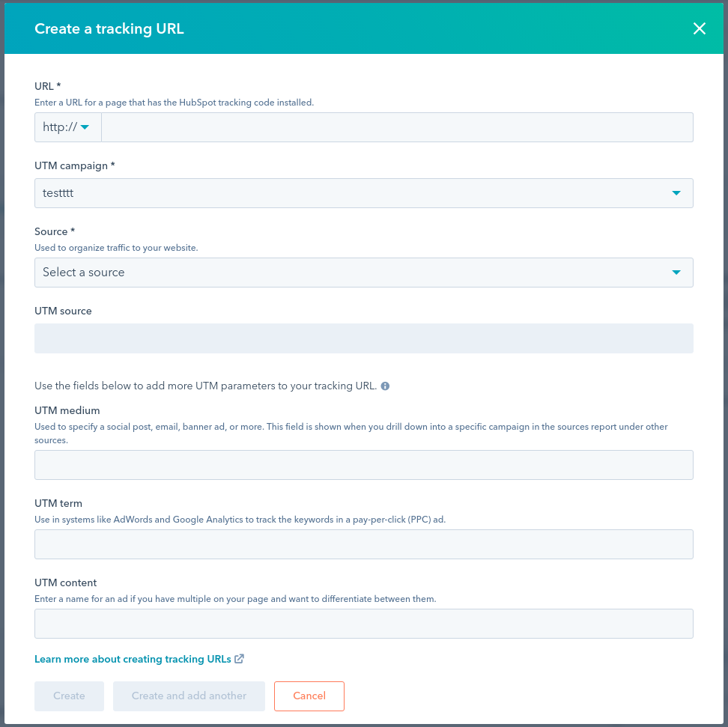Click the UTM medium input field
The height and width of the screenshot is (727, 728).
(364, 464)
